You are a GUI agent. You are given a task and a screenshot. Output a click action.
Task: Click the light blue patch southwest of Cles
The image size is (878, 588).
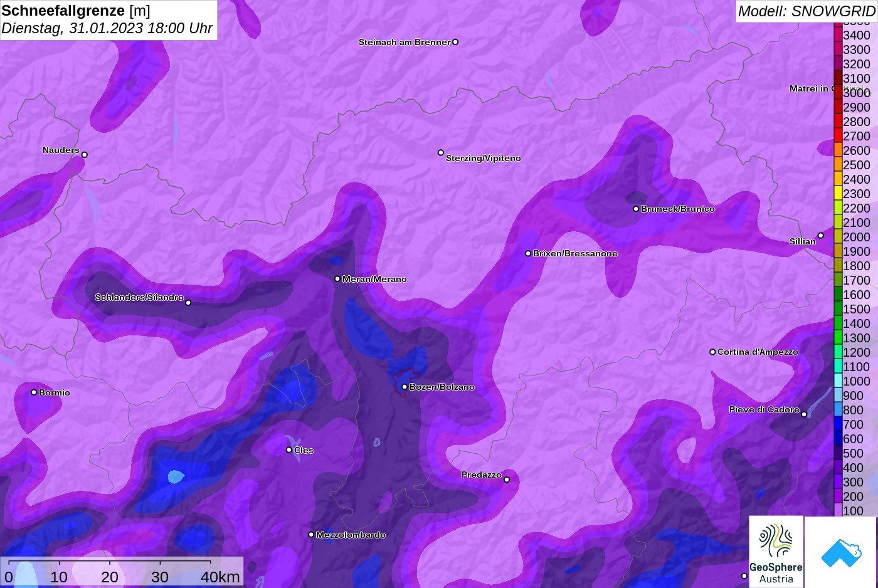click(x=176, y=476)
